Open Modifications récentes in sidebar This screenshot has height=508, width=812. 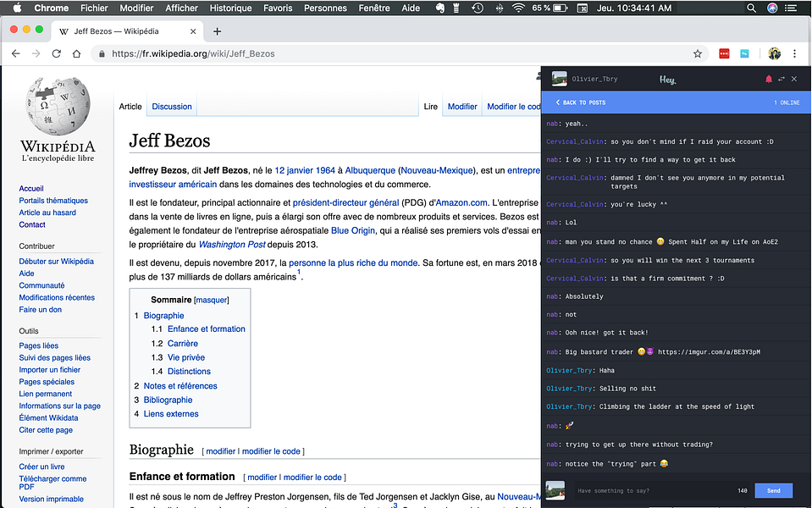tap(57, 297)
